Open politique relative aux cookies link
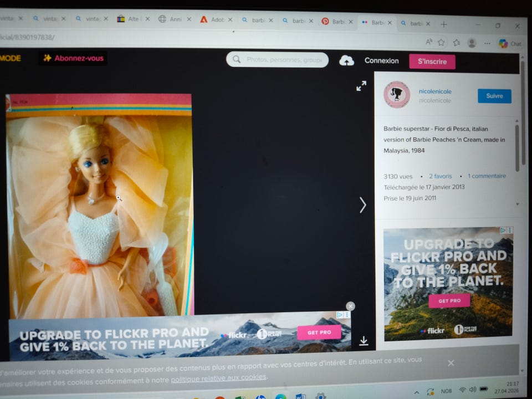The width and height of the screenshot is (532, 399). [x=218, y=378]
